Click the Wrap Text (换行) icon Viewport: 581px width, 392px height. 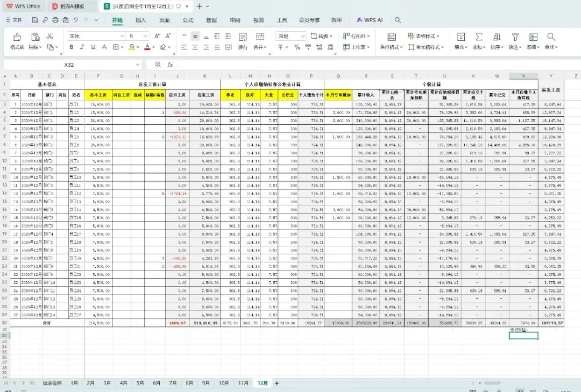pos(243,37)
